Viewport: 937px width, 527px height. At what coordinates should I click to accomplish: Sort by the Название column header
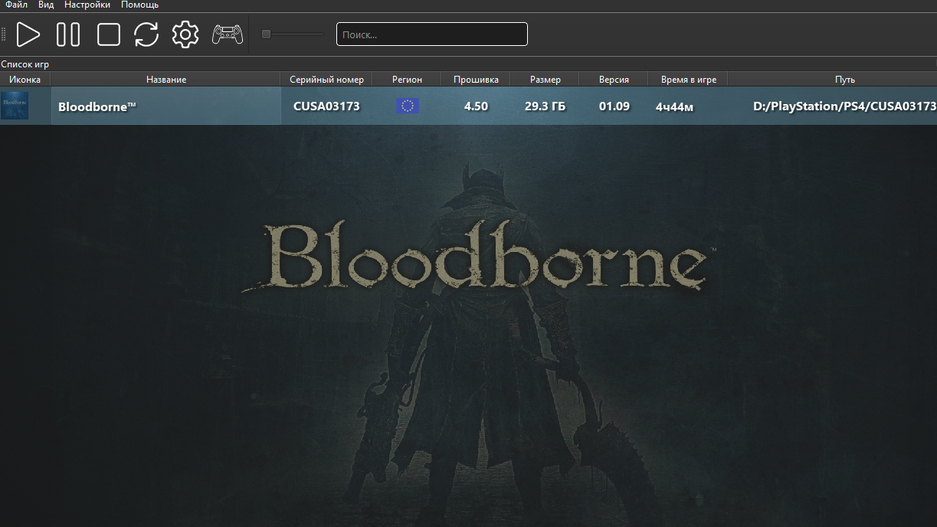pos(166,79)
